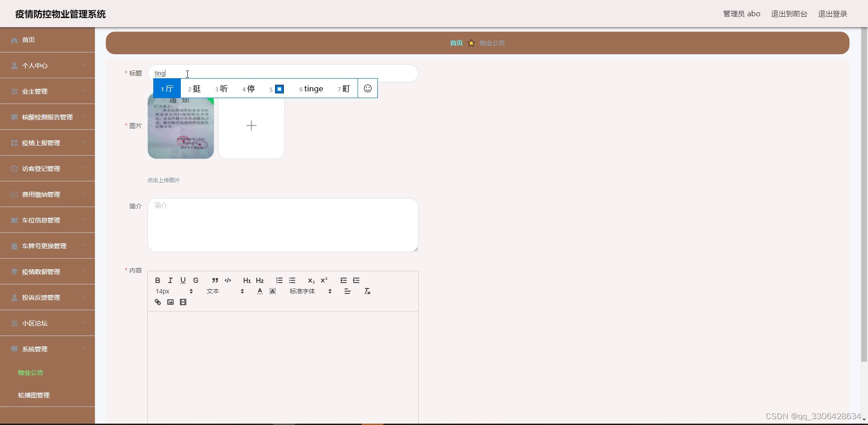
Task: Expand the 个人中心 sidebar menu
Action: pos(47,66)
